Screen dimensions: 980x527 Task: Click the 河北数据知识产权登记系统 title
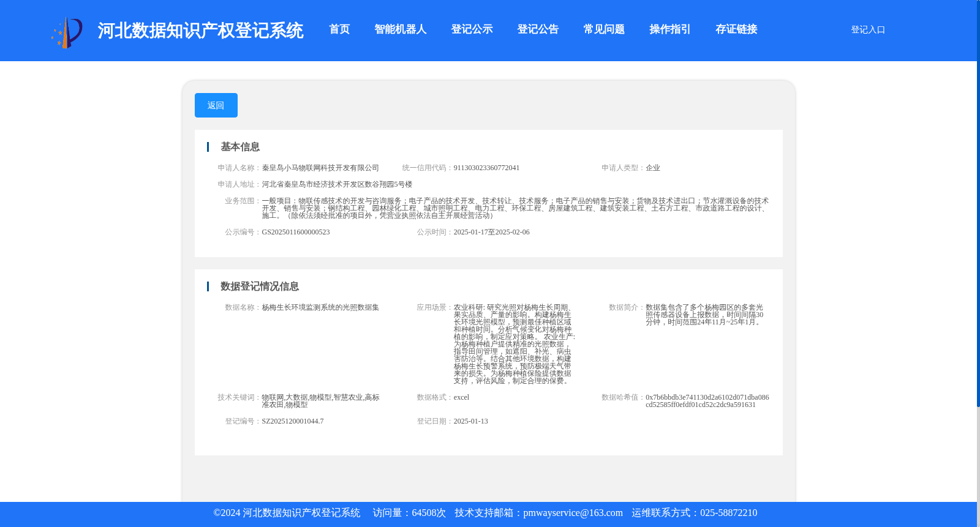tap(200, 31)
